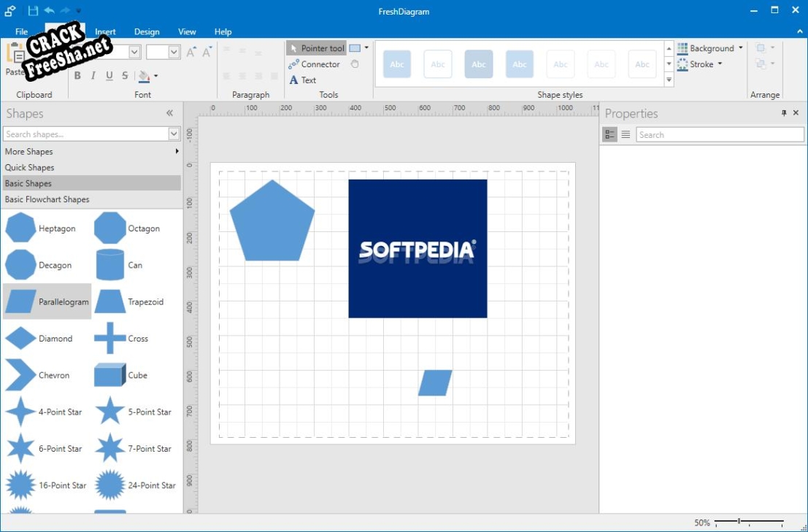Toggle the Pointer tool
This screenshot has width=808, height=532.
pos(316,48)
